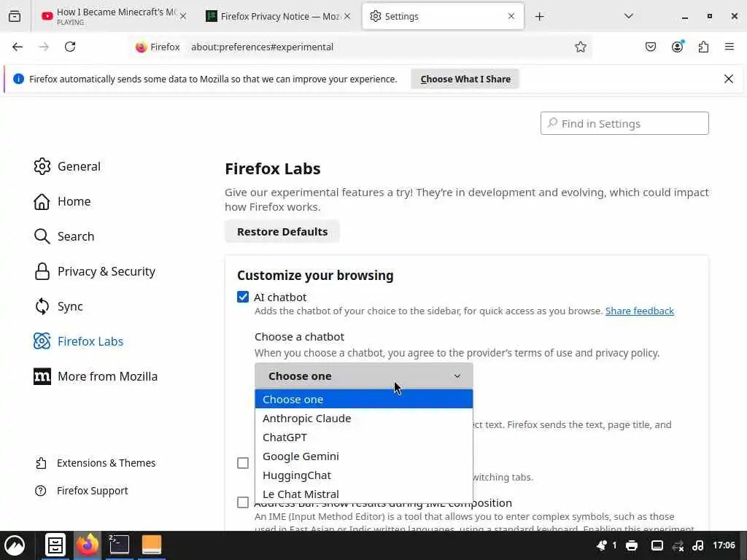Open More from Mozilla category
747x560 pixels.
pyautogui.click(x=96, y=376)
